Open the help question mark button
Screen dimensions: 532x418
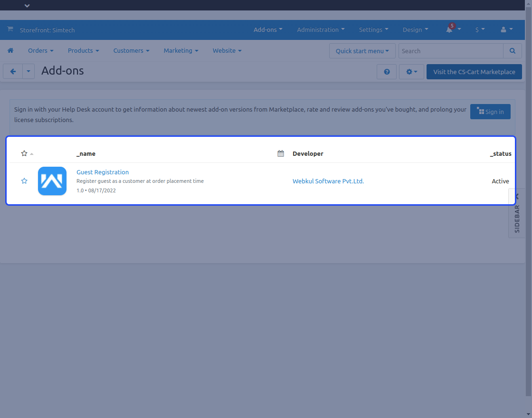[387, 72]
